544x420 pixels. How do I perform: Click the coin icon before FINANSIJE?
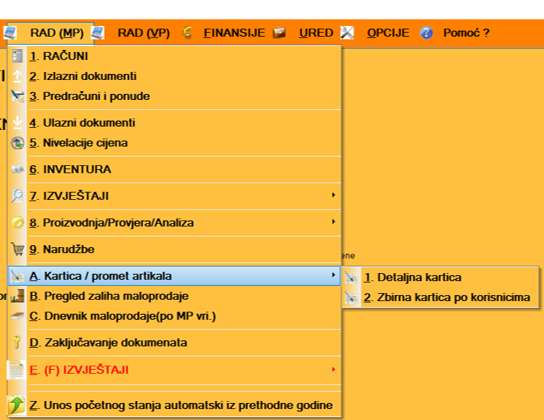[x=188, y=33]
